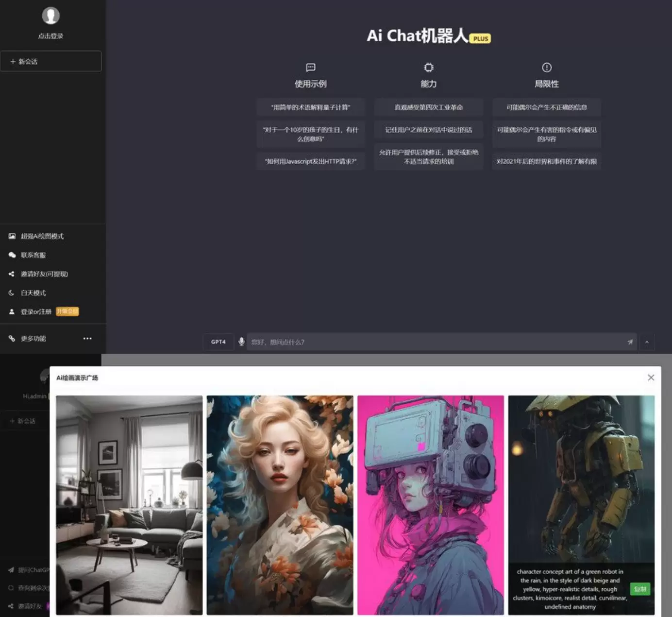Open 更多功能 more features
Screen dimensions: 672x617
pyautogui.click(x=33, y=339)
